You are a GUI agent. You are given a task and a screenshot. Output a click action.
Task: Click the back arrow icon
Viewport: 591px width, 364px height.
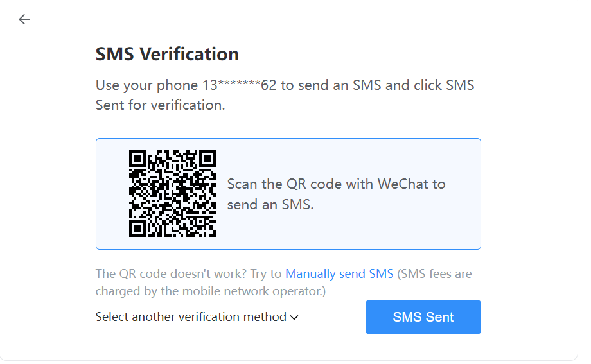pyautogui.click(x=24, y=19)
